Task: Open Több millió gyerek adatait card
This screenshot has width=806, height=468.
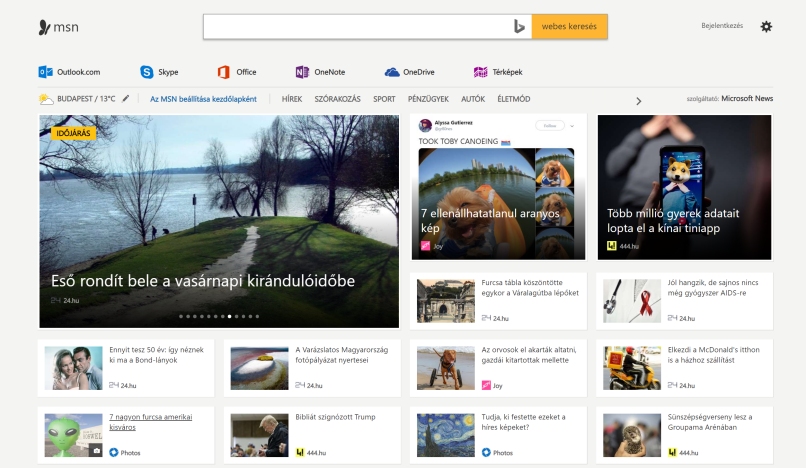Action: point(684,187)
